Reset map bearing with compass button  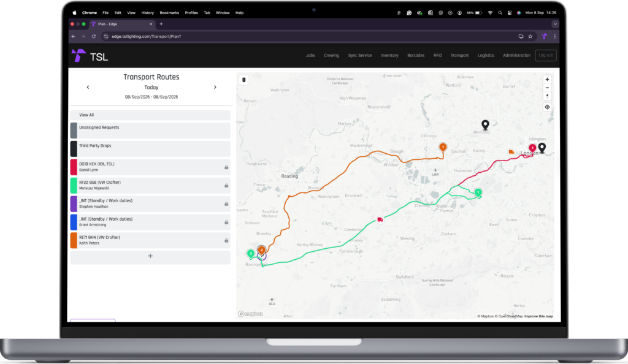click(547, 96)
